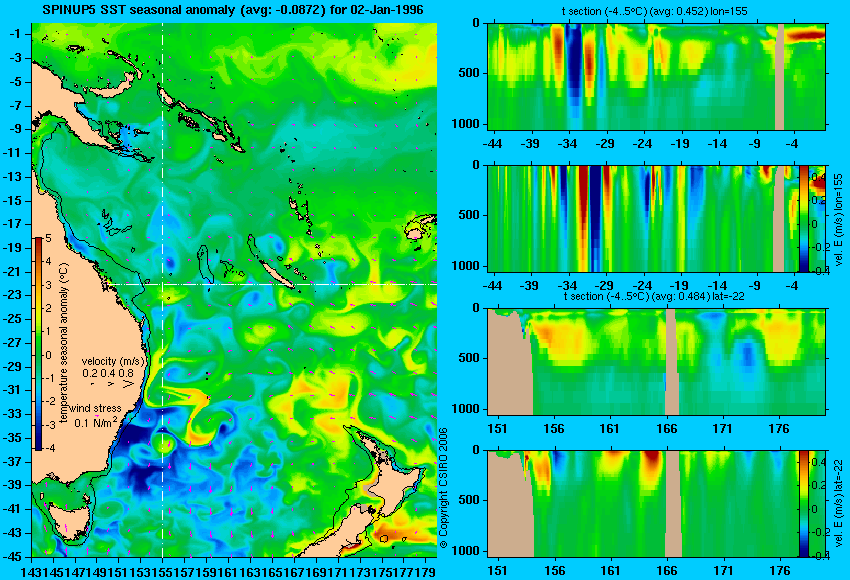Click the tan land block in the lat=-22 temperature section
The width and height of the screenshot is (850, 580).
(x=510, y=362)
